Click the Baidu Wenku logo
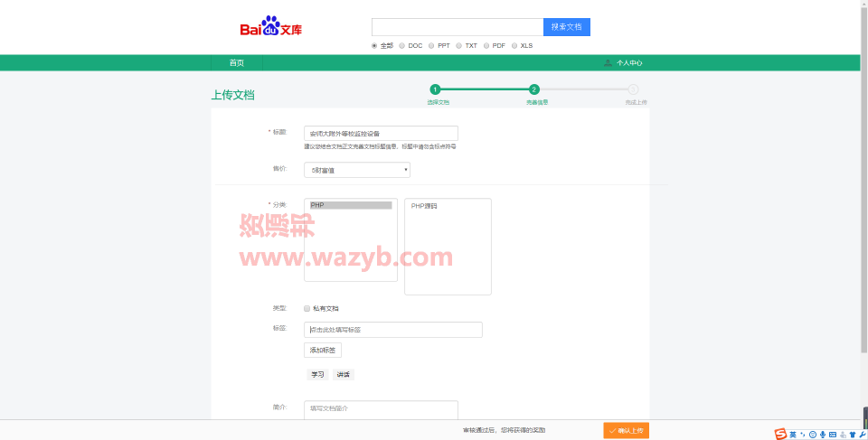Viewport: 868px width, 440px height. (270, 26)
